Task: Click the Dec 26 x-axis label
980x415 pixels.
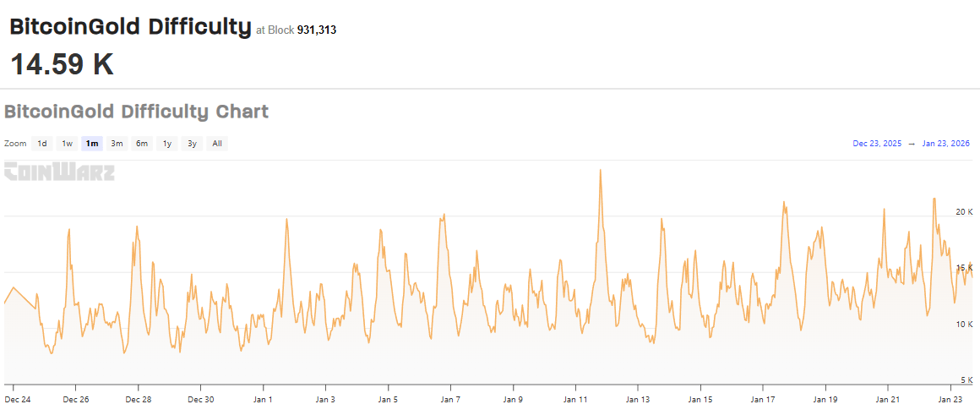Action: point(75,399)
